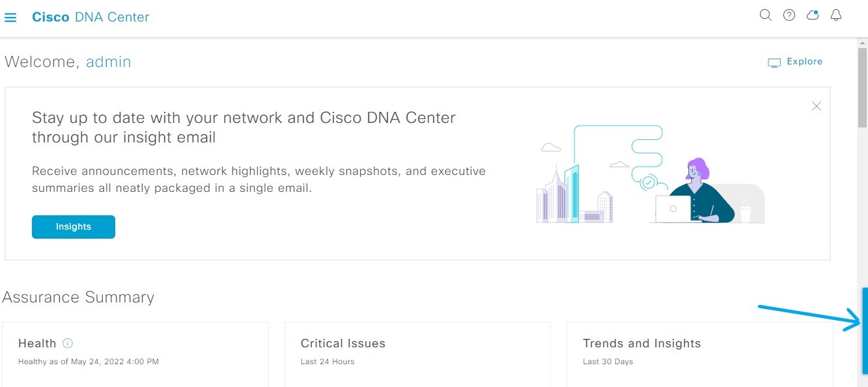The width and height of the screenshot is (868, 387).
Task: Click the Health info icon
Action: pyautogui.click(x=68, y=343)
